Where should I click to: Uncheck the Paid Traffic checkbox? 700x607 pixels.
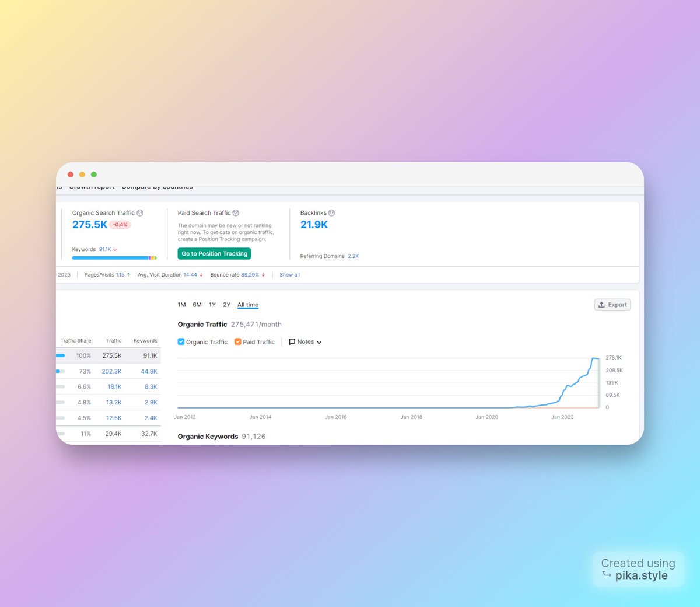pyautogui.click(x=237, y=342)
